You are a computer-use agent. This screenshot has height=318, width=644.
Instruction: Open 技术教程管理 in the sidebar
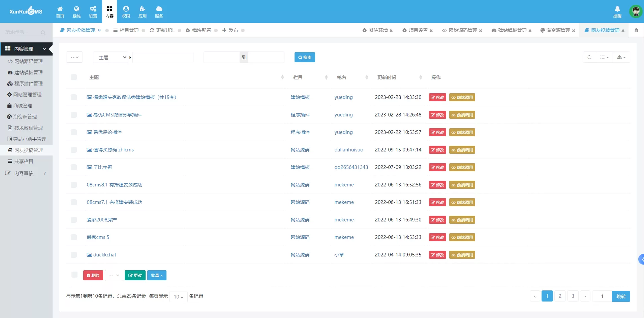(28, 128)
